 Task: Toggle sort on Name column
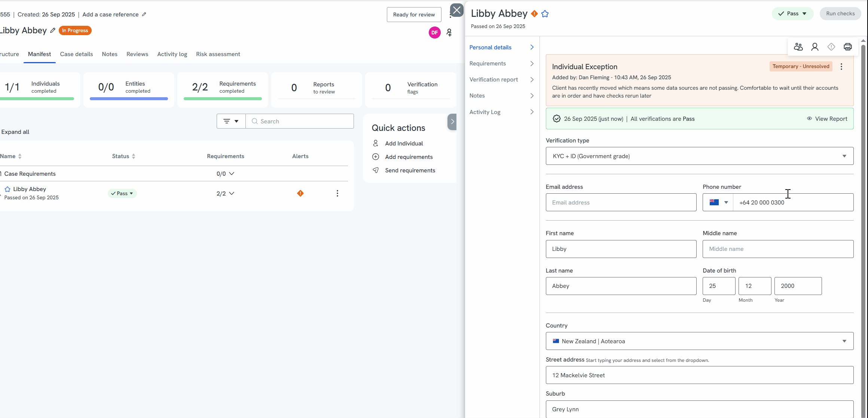pos(20,156)
